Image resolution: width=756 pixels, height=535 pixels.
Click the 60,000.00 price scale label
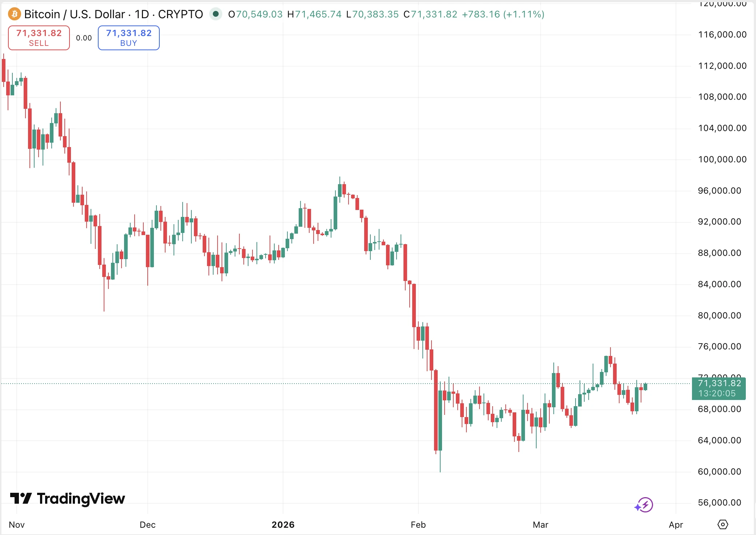pos(719,472)
